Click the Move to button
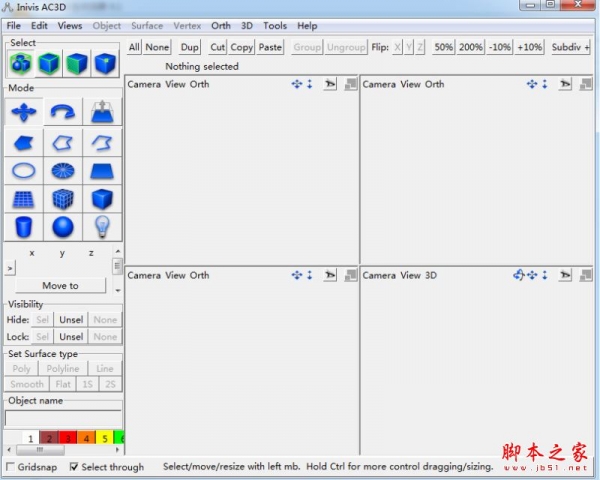The height and width of the screenshot is (480, 600). click(x=60, y=286)
